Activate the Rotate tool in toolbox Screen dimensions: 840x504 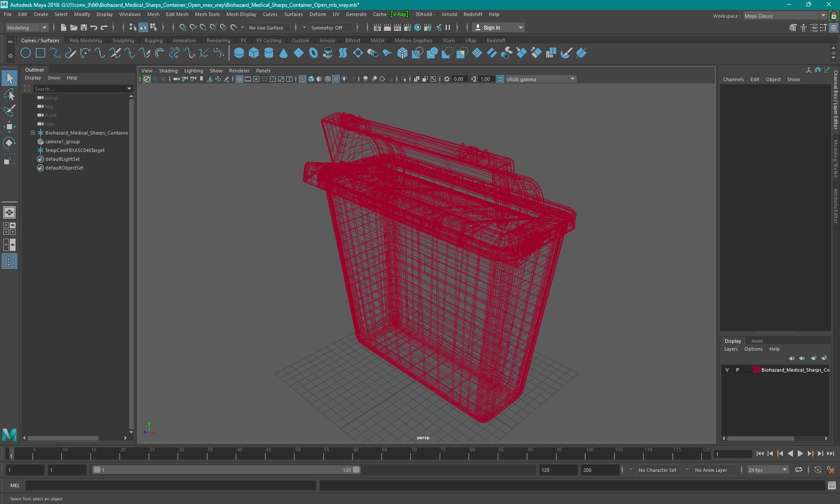(x=9, y=142)
